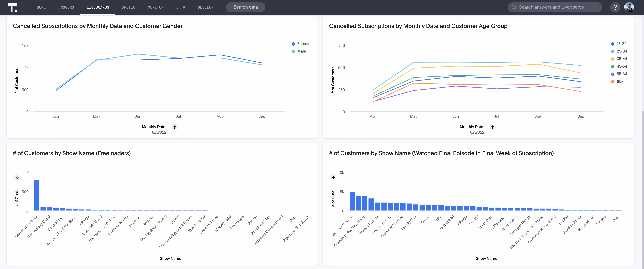The width and height of the screenshot is (644, 269).
Task: Click sort arrow on Freeloaders chart y-axis
Action: coord(17,177)
